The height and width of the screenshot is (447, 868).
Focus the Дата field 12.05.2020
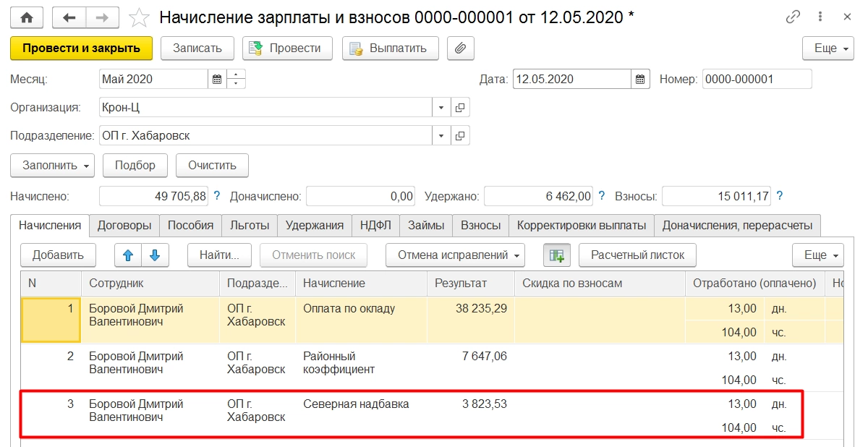click(572, 79)
